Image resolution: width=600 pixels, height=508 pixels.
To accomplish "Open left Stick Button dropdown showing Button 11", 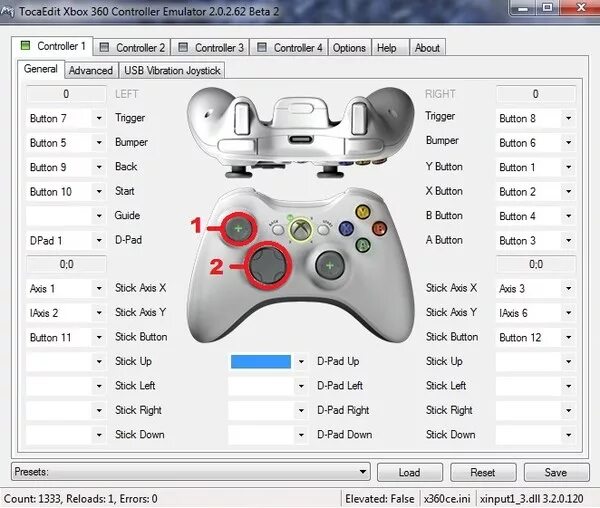I will (66, 337).
